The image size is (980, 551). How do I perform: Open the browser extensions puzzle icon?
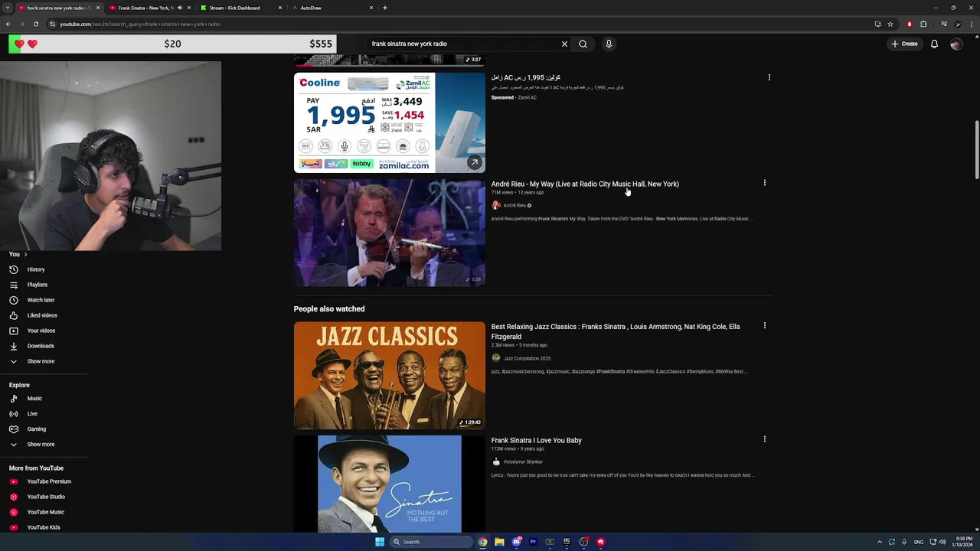(x=923, y=24)
